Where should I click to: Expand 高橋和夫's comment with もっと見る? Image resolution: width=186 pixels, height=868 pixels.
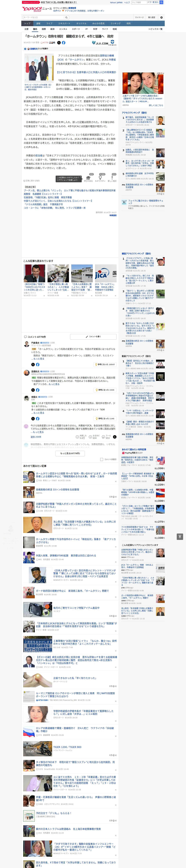tap(54, 384)
